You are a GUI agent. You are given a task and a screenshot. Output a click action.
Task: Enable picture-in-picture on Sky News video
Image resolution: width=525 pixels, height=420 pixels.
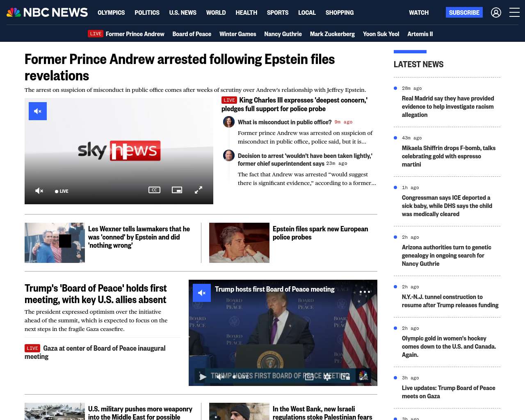[x=177, y=190]
